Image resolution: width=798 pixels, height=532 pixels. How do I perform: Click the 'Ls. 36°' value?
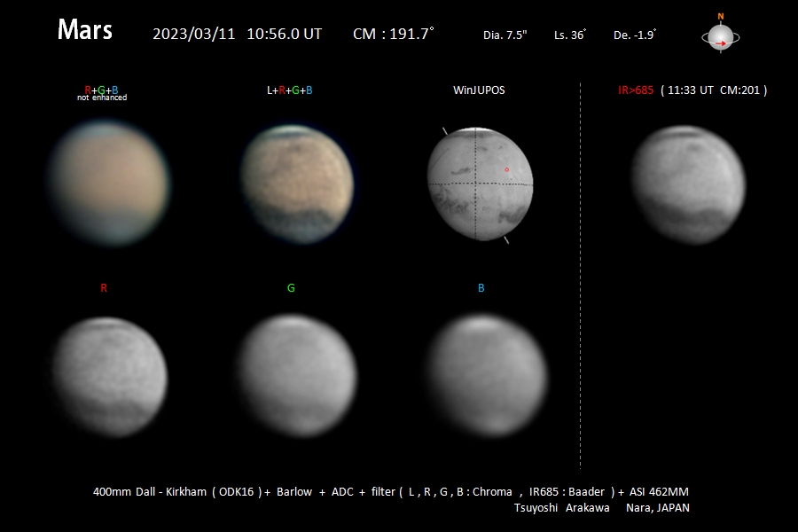click(x=570, y=35)
